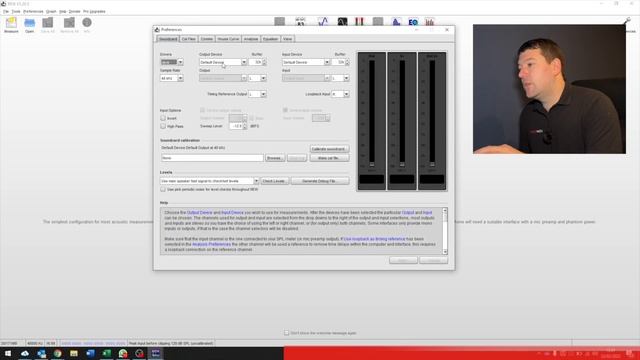
Task: Click the Make cal file button
Action: 329,158
